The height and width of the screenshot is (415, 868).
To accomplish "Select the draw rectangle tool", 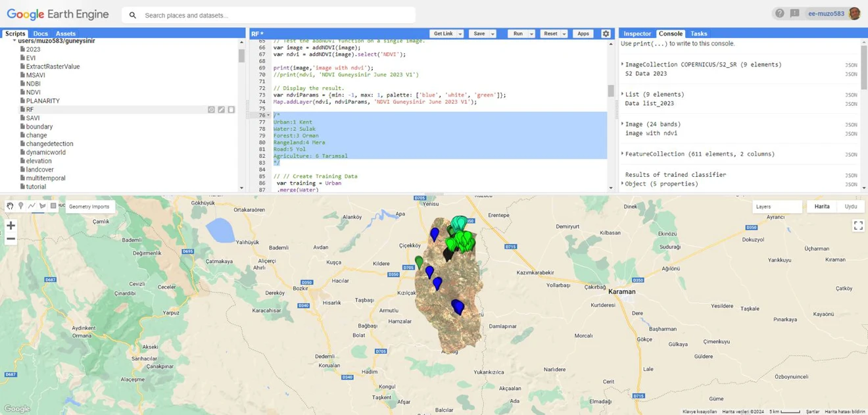I will point(53,206).
